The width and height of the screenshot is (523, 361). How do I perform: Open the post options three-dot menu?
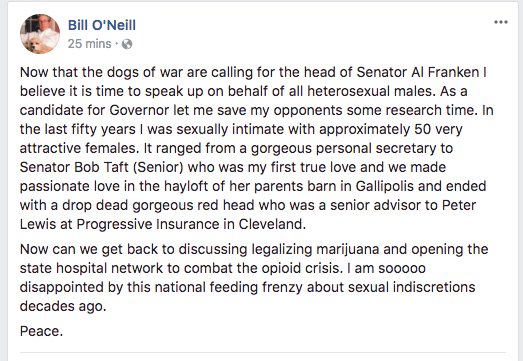click(x=501, y=22)
